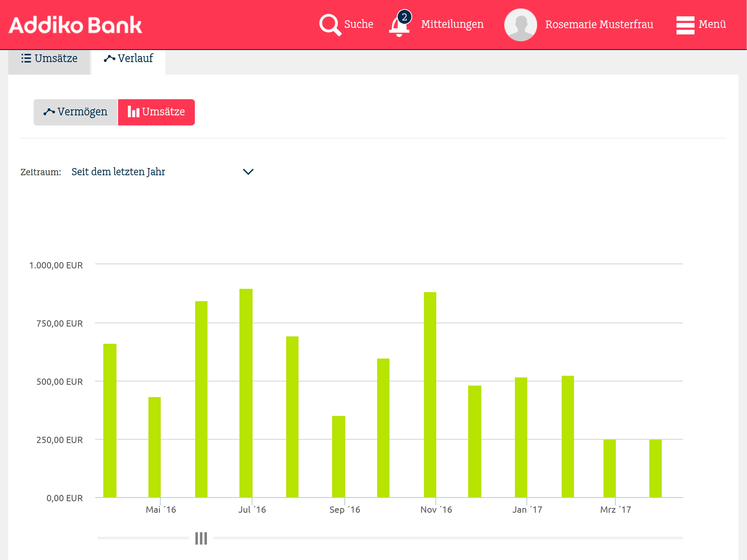This screenshot has height=560, width=747.
Task: Click the bar left of Sep '16
Action: [x=339, y=456]
